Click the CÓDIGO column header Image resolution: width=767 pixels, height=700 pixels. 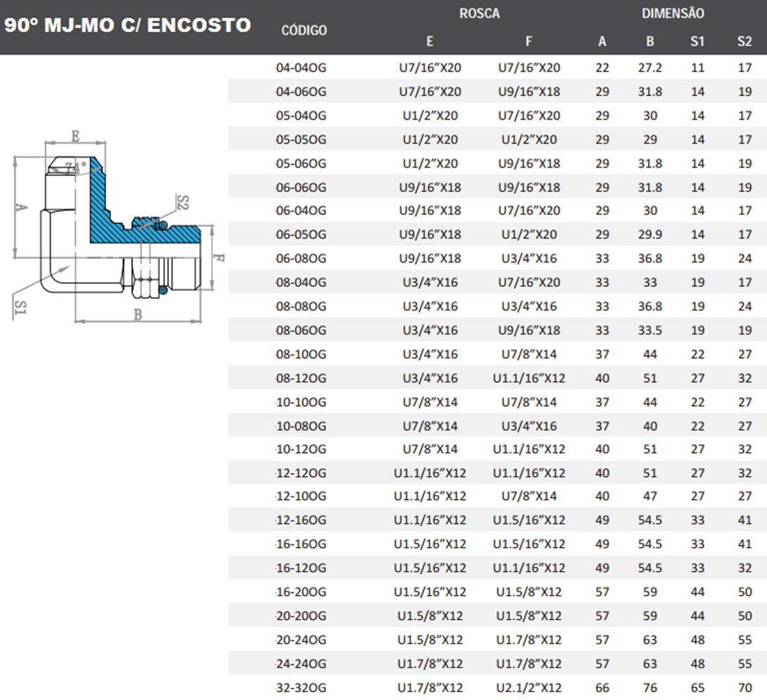304,30
